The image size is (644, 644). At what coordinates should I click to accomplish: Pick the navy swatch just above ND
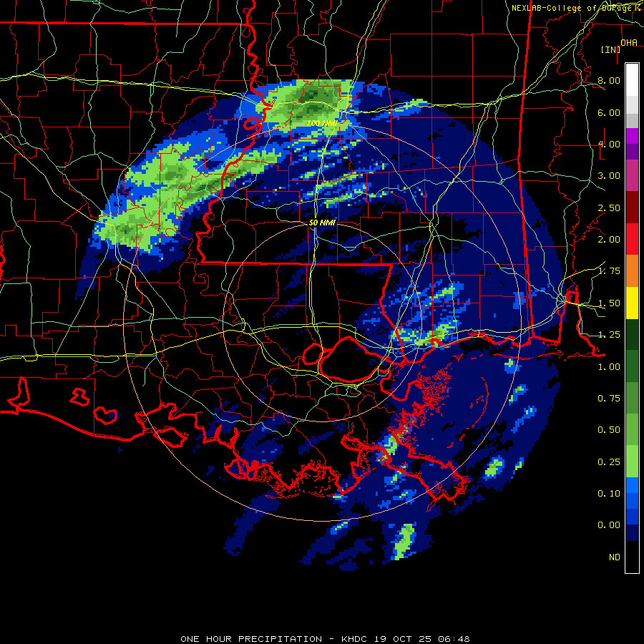click(x=632, y=533)
